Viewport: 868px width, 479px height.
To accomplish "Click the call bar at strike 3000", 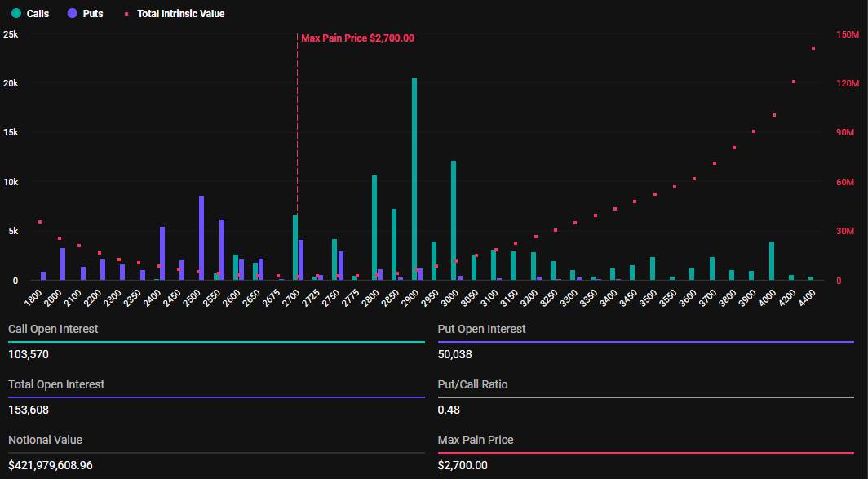I will pyautogui.click(x=454, y=220).
